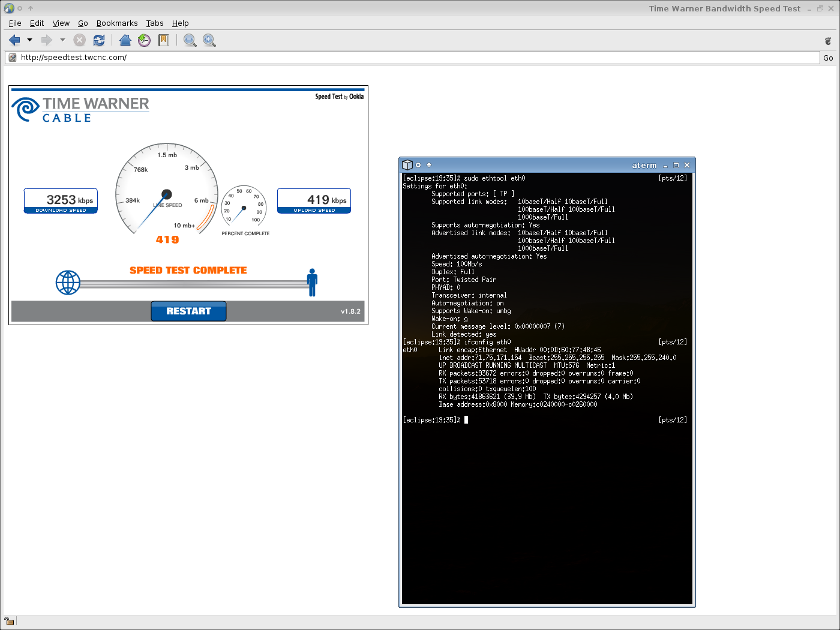Click the 'Port: Twisted Pair' terminal line
The image size is (840, 630).
coord(464,280)
